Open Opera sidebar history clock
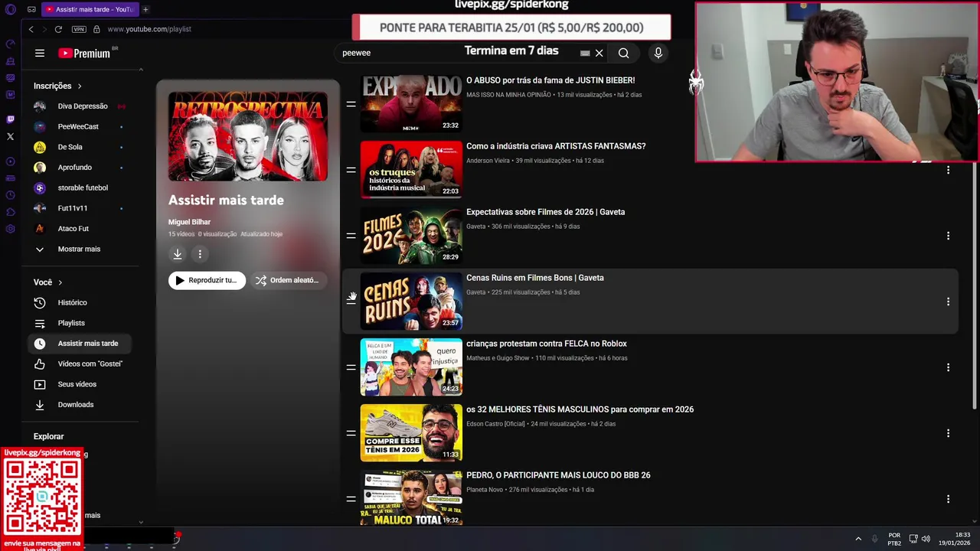Image resolution: width=980 pixels, height=551 pixels. point(10,195)
